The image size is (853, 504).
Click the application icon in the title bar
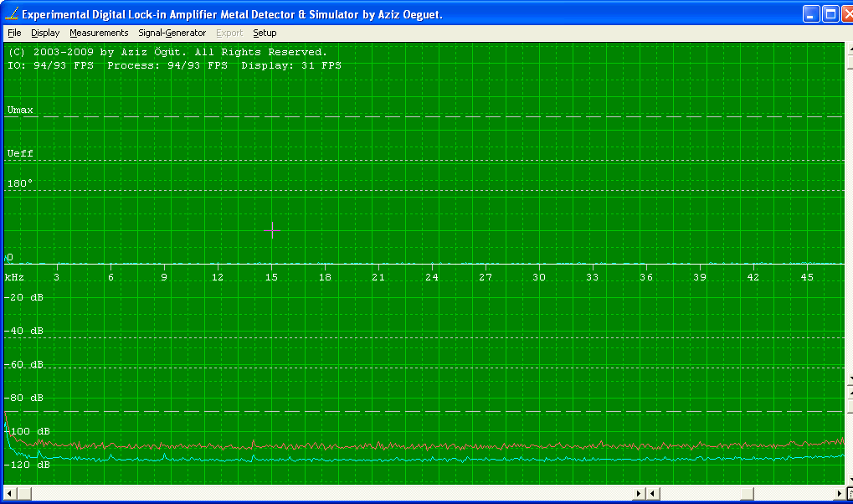tap(11, 14)
